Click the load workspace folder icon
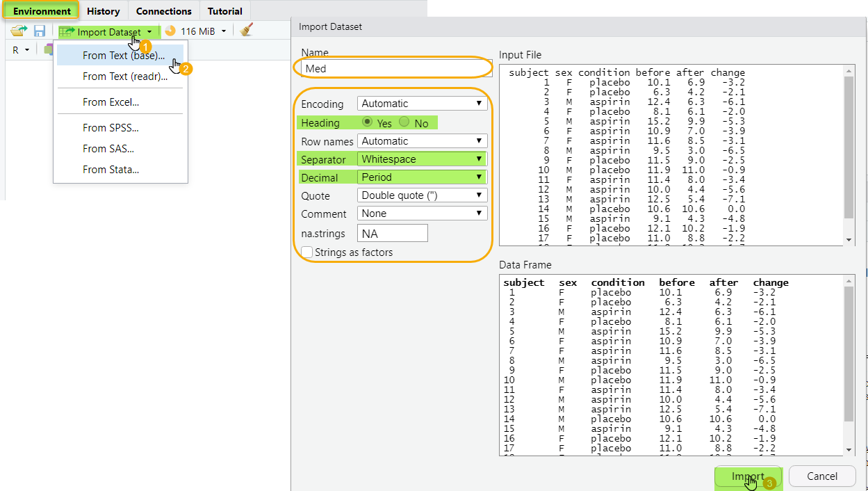868x491 pixels. 19,31
